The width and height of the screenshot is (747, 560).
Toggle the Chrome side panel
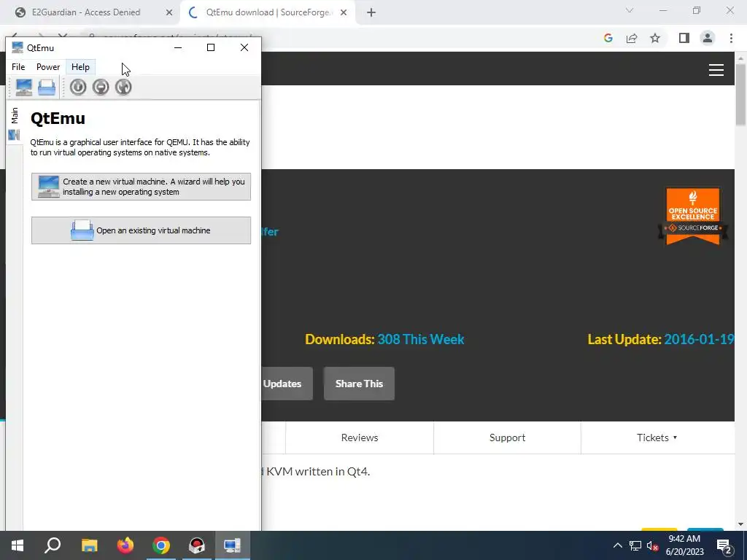point(684,38)
